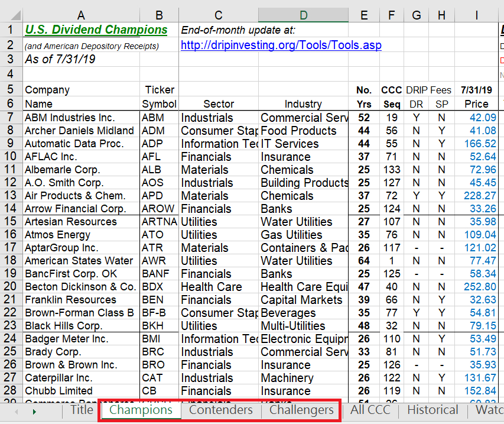Select 'Brown-Forman Class B' cell
This screenshot has width=504, height=424.
82,313
